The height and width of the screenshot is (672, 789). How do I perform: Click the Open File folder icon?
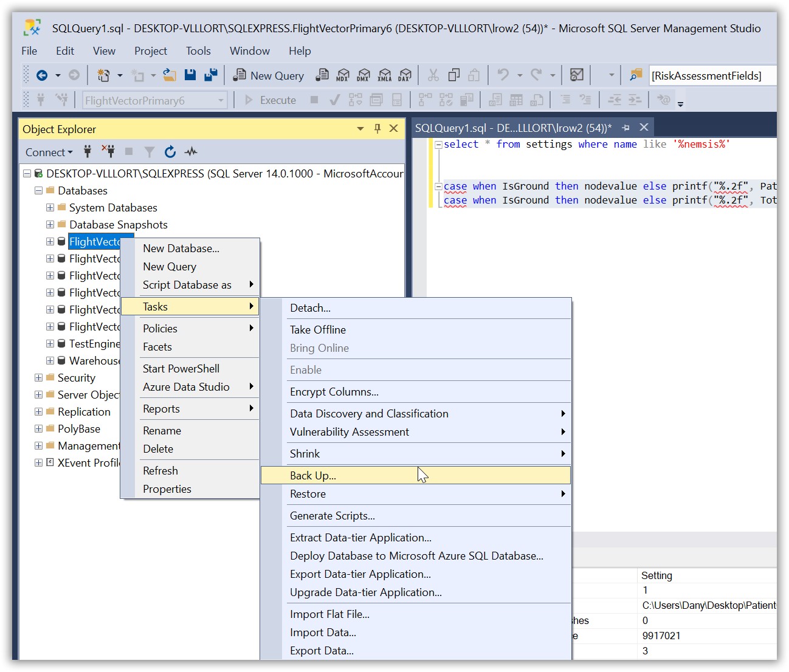pyautogui.click(x=170, y=75)
